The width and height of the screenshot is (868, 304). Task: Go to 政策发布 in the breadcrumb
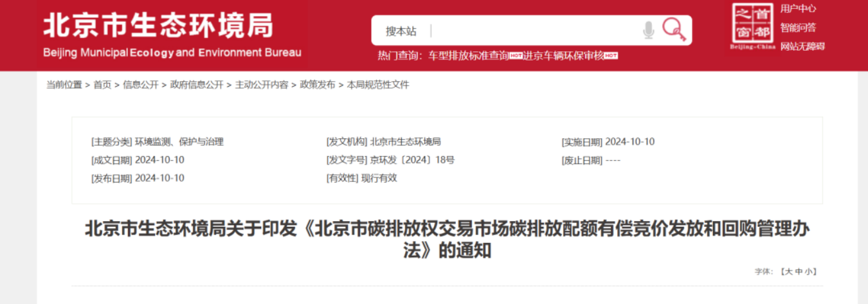coord(318,85)
